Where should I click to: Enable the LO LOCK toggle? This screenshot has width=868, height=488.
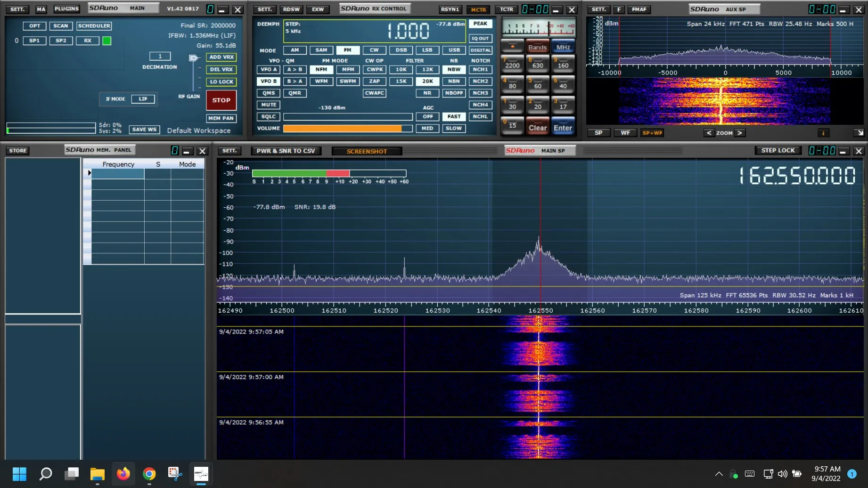click(221, 81)
